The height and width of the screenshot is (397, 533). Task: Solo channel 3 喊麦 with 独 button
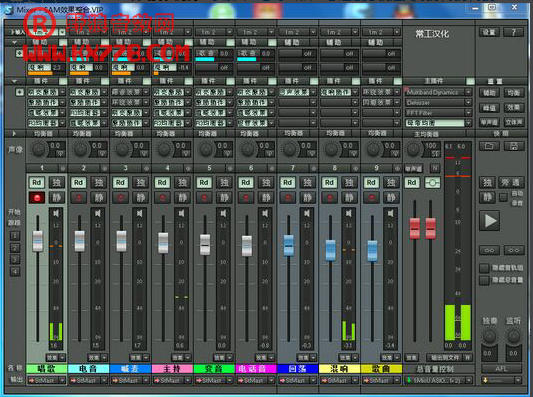pyautogui.click(x=140, y=183)
